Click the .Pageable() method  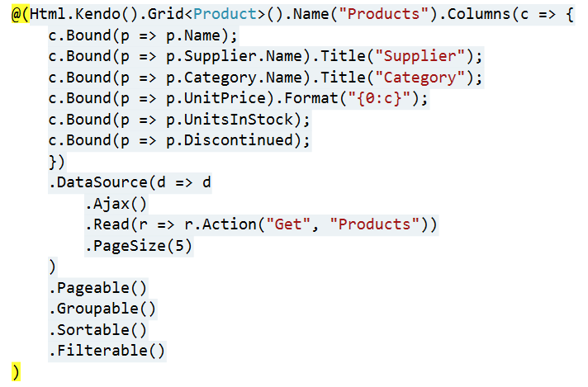[98, 288]
